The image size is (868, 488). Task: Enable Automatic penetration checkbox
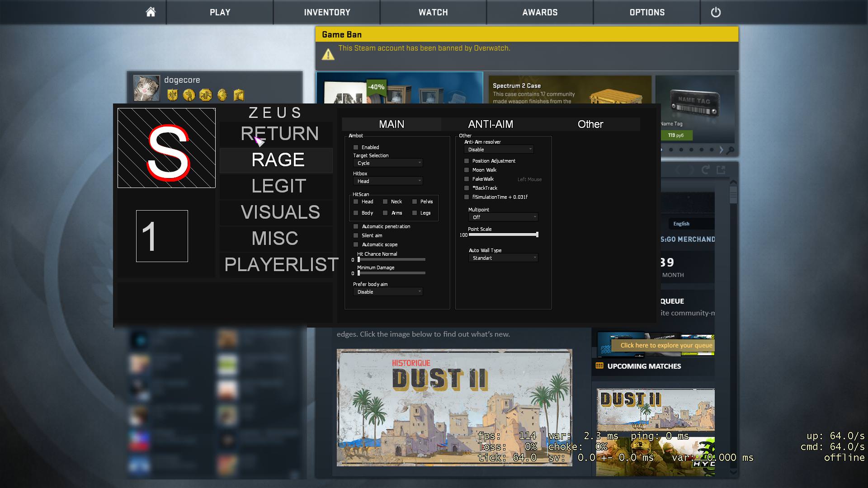(x=356, y=226)
